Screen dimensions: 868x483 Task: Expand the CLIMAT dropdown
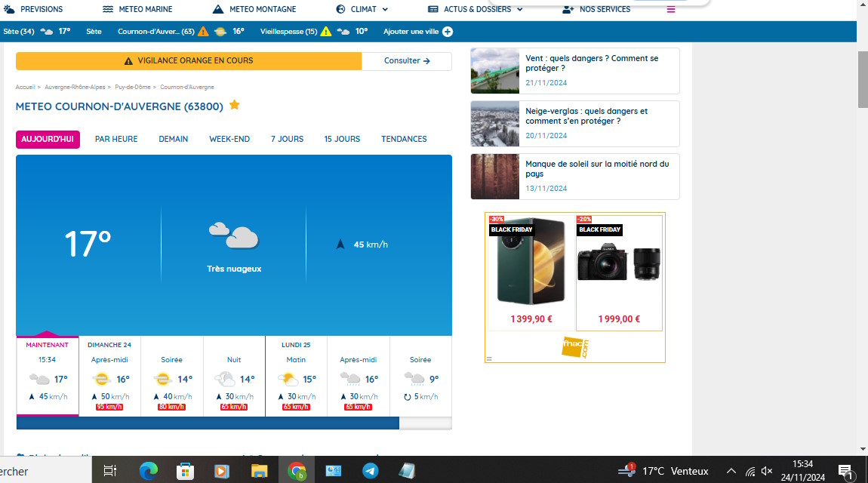362,9
